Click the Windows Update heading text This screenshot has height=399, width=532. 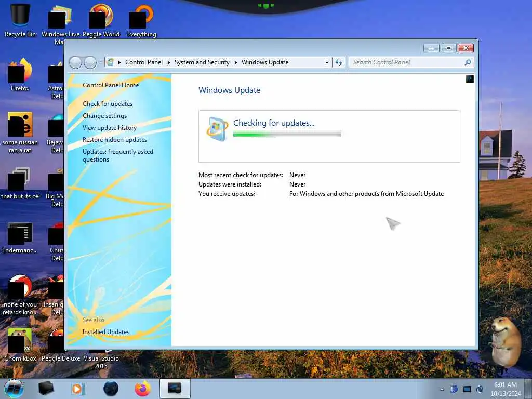pos(229,90)
